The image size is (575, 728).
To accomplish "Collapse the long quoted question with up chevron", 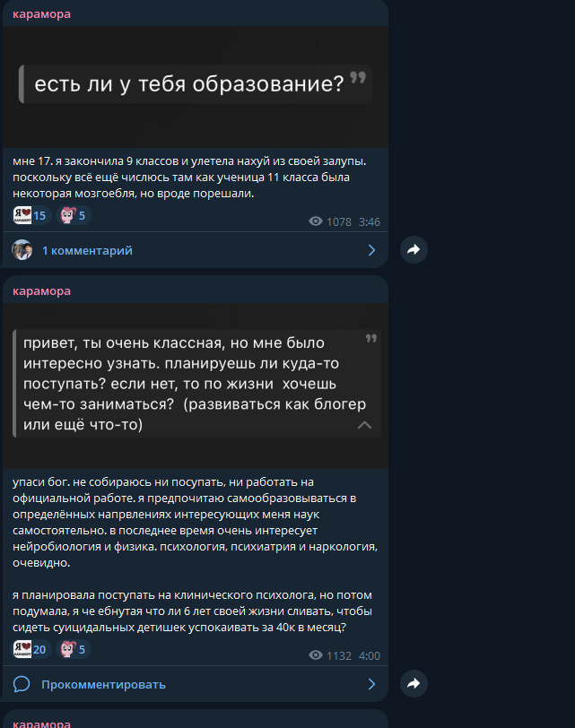I will [364, 425].
